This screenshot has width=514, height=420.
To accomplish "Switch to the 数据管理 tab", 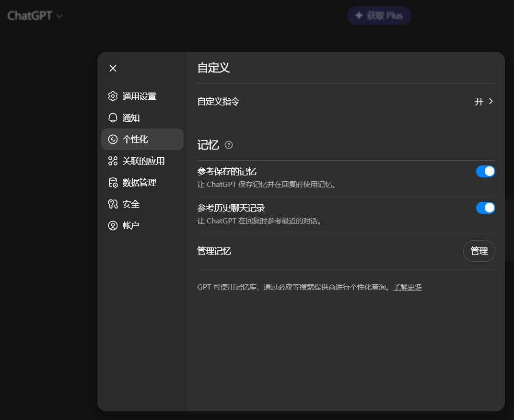I will (142, 183).
